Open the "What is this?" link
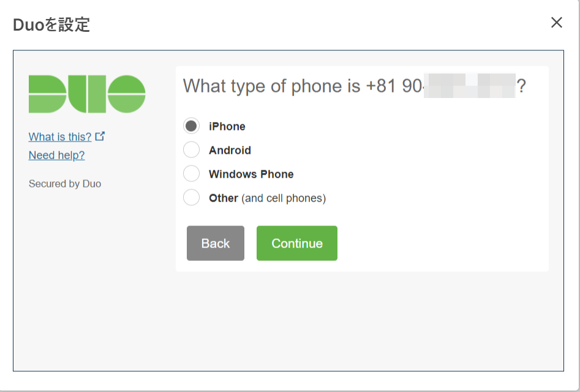580x392 pixels. pyautogui.click(x=60, y=137)
